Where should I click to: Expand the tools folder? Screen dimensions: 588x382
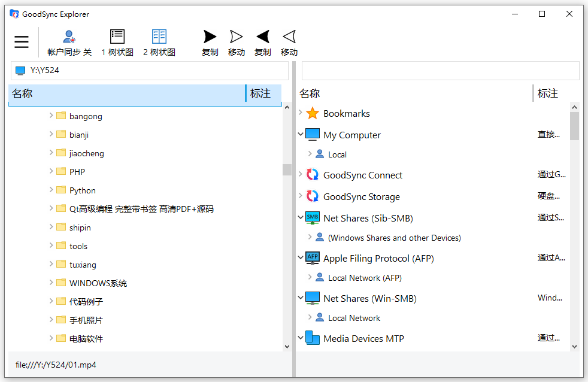(51, 245)
